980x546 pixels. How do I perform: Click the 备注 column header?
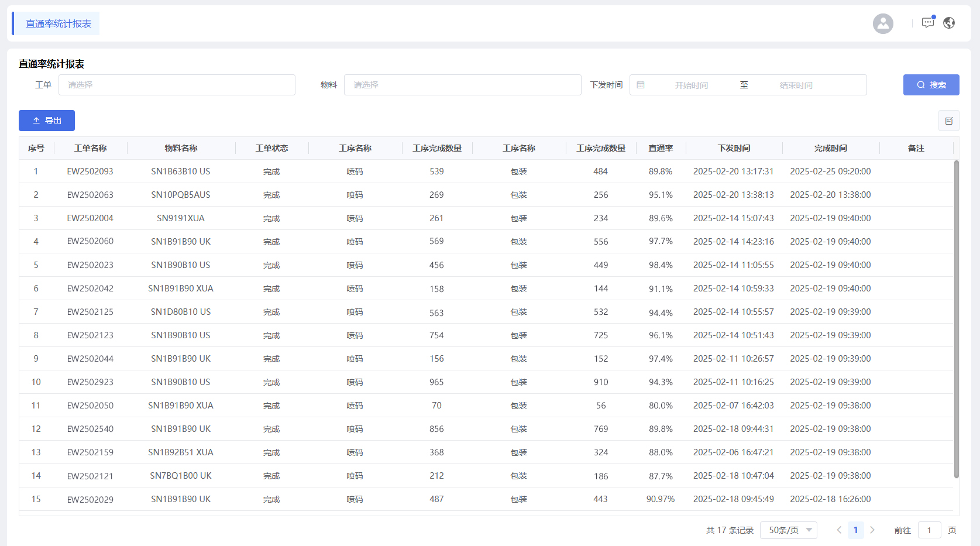[x=916, y=148]
